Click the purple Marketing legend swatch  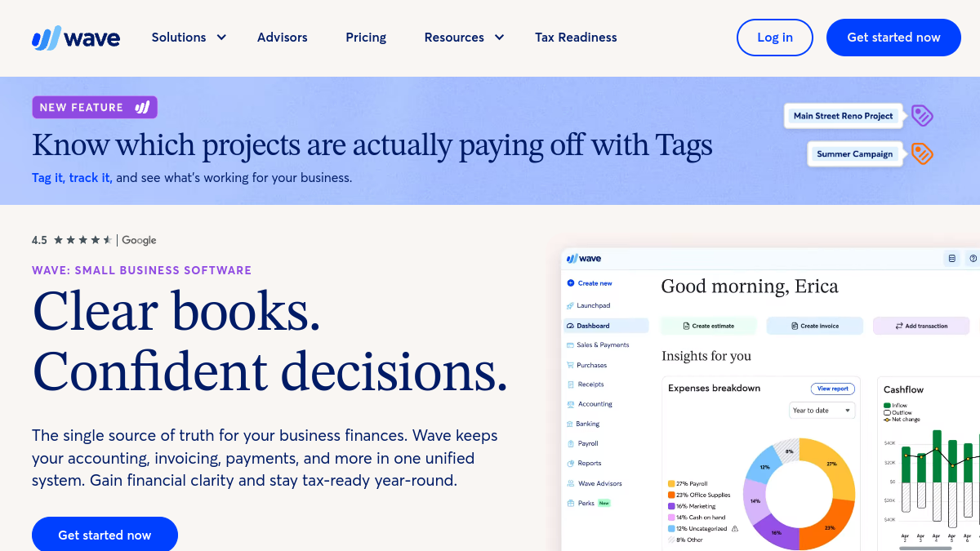point(671,506)
